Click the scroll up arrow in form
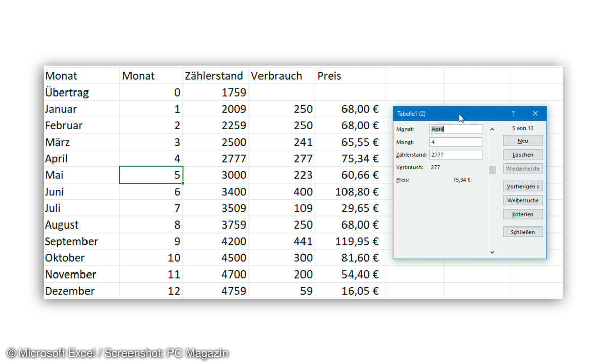 492,129
